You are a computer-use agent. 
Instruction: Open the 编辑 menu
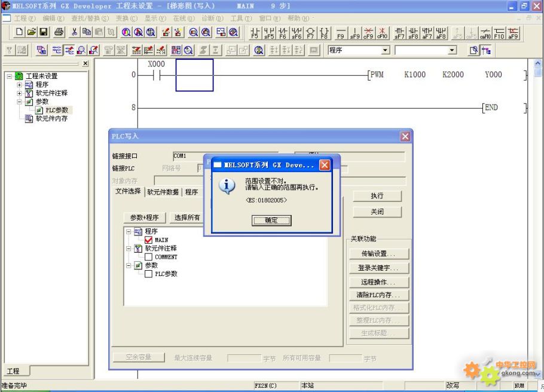[53, 18]
